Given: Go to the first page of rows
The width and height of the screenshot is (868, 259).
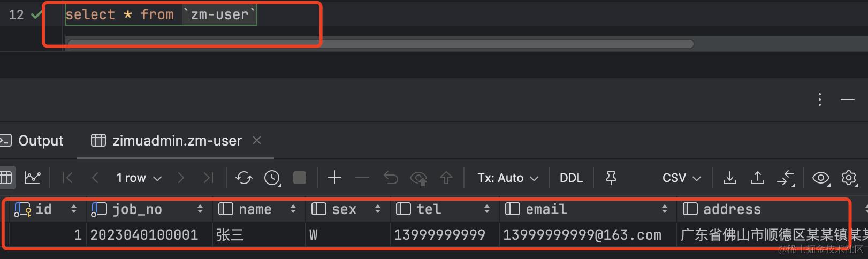Looking at the screenshot, I should click(67, 178).
